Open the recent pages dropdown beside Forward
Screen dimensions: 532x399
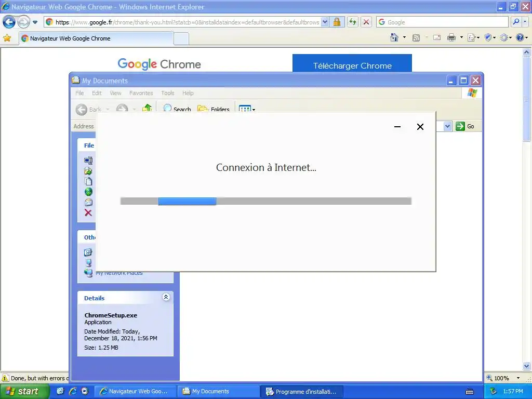(35, 22)
